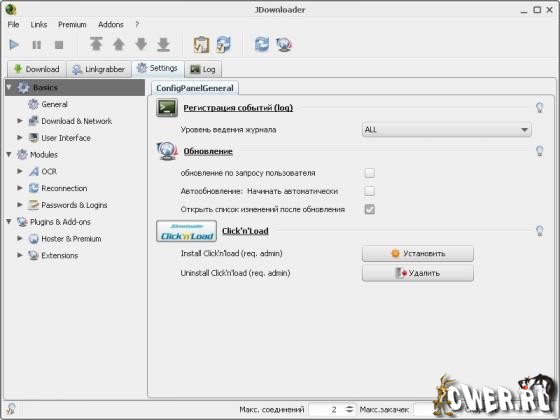The height and width of the screenshot is (420, 560).
Task: Select User Interface tree item
Action: click(66, 138)
